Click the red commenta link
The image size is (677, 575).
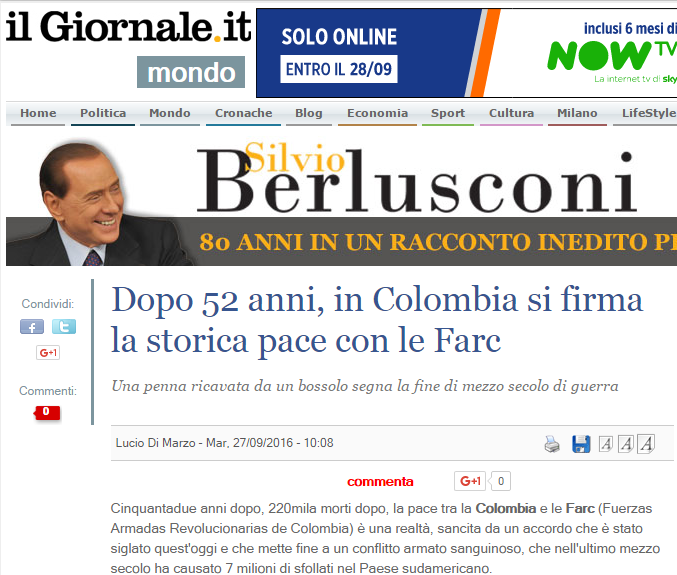tap(380, 481)
